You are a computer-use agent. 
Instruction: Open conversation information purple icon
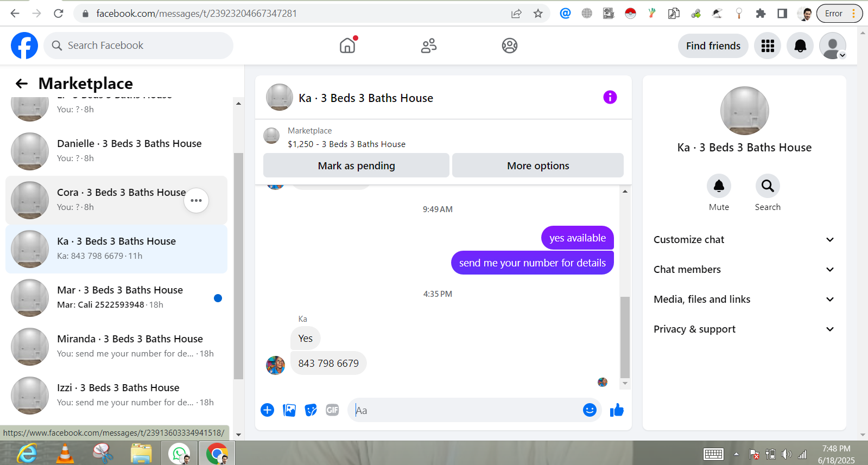click(x=610, y=97)
